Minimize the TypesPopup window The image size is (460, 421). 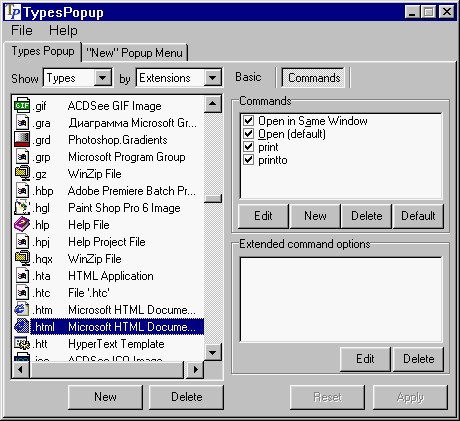pos(412,12)
